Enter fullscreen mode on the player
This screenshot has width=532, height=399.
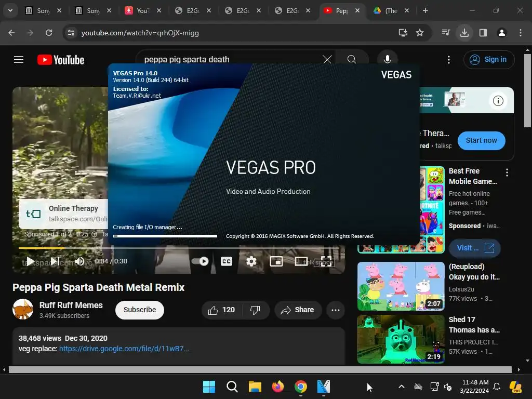click(326, 261)
